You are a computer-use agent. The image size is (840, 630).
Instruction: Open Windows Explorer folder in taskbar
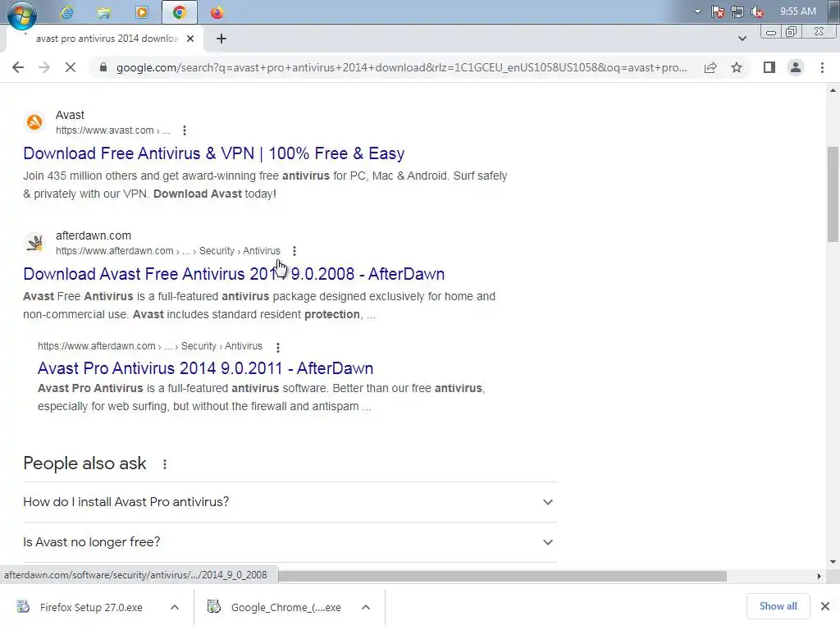pos(104,12)
